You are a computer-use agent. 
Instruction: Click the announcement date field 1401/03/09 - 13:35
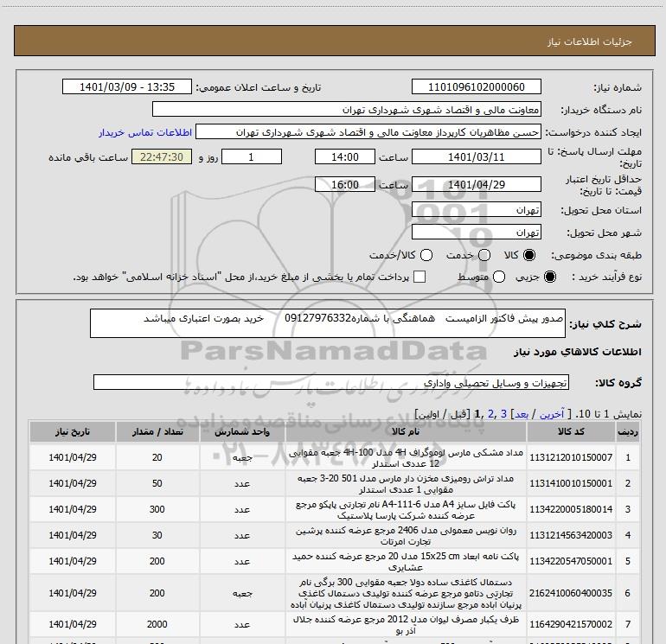tap(127, 86)
